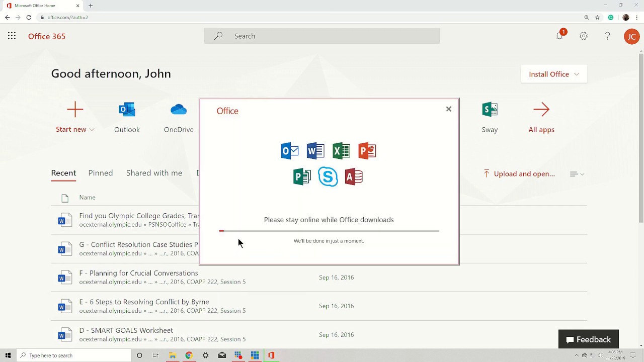Switch to the Pinned tab
This screenshot has width=644, height=362.
(x=101, y=173)
